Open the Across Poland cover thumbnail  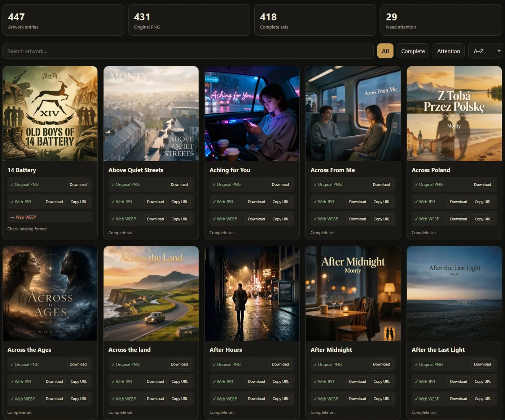coord(454,114)
